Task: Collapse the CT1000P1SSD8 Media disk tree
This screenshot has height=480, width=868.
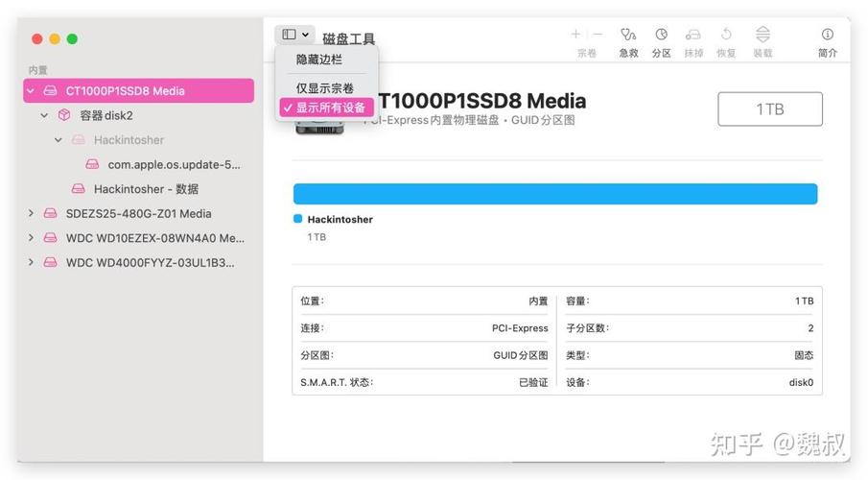Action: tap(31, 91)
